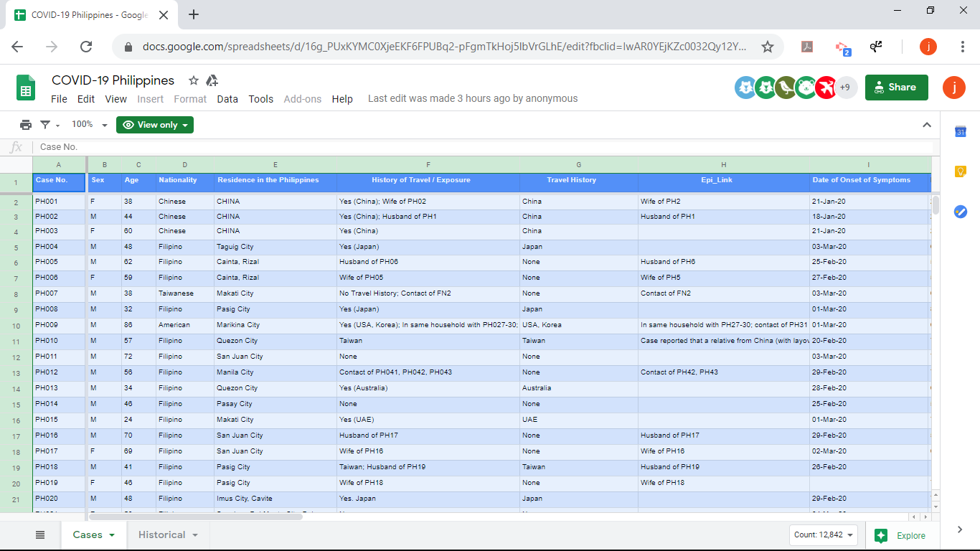This screenshot has height=551, width=980.
Task: Open Chrome three-dot menu
Action: coord(963,47)
